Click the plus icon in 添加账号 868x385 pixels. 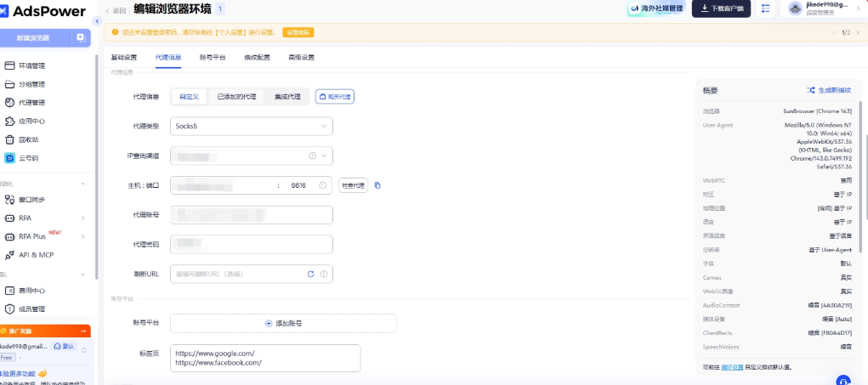click(269, 324)
